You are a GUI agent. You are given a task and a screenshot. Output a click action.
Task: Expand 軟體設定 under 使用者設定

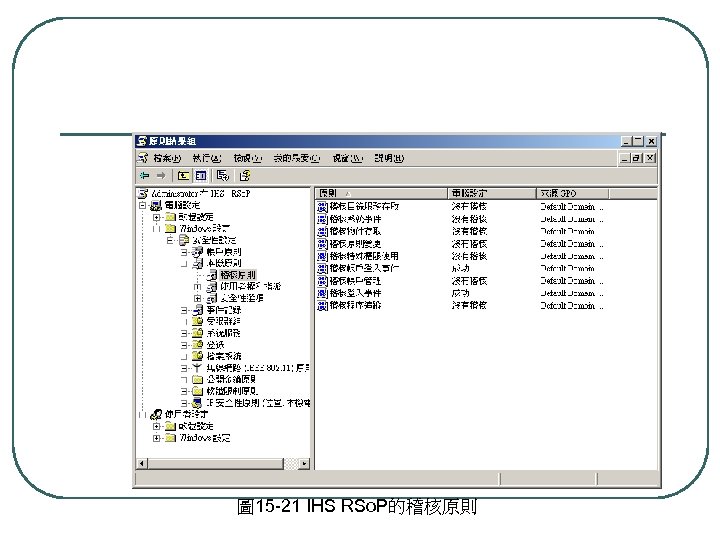coord(157,426)
